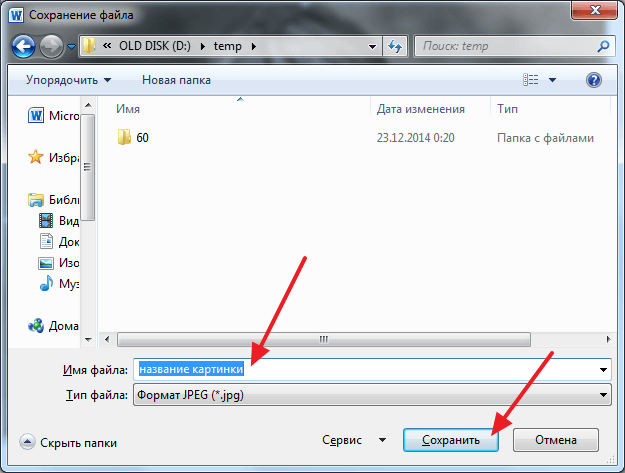Expand arrow after temp breadcrumb

pyautogui.click(x=254, y=47)
